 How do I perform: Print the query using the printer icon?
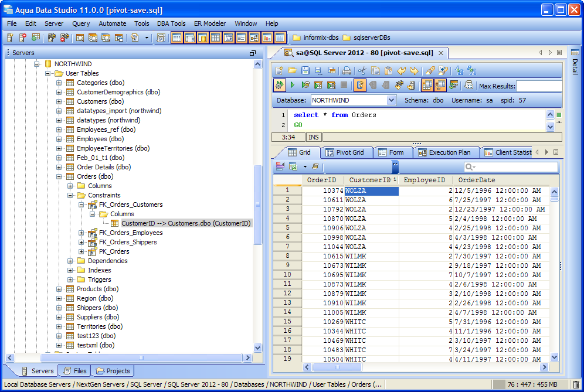(347, 70)
